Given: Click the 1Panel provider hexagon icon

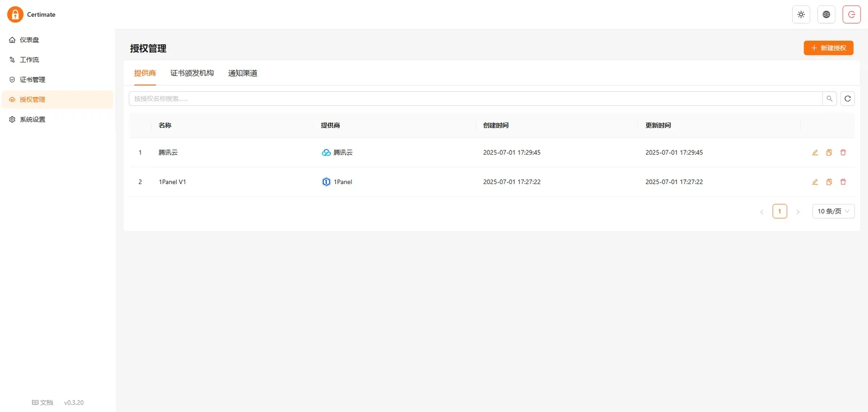Looking at the screenshot, I should (326, 182).
